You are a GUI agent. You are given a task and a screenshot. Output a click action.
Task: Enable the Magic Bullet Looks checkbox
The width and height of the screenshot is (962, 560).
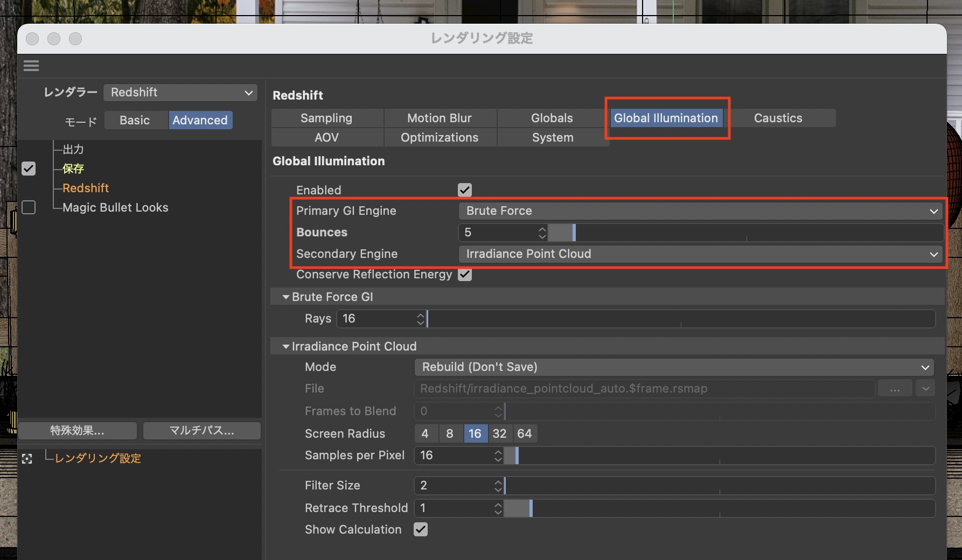pyautogui.click(x=29, y=208)
